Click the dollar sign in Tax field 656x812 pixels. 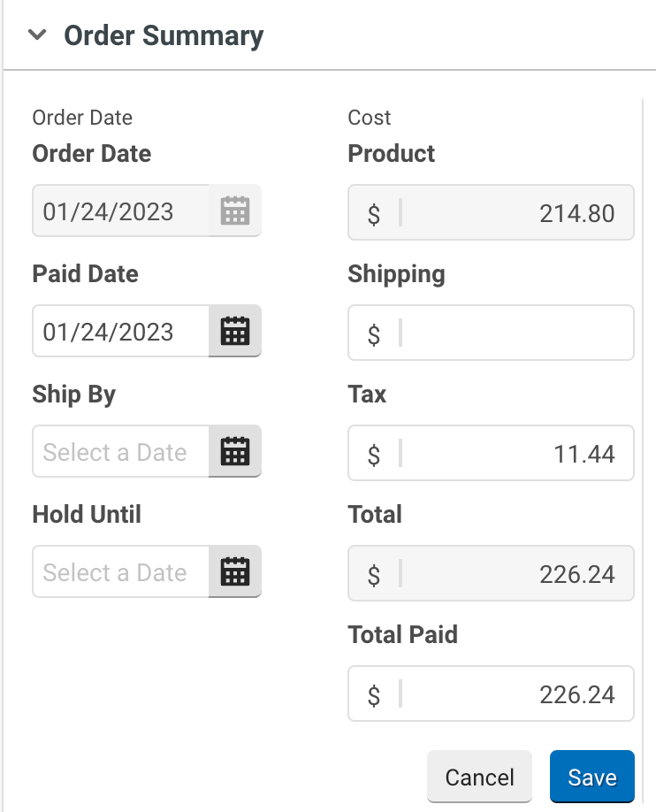click(374, 455)
